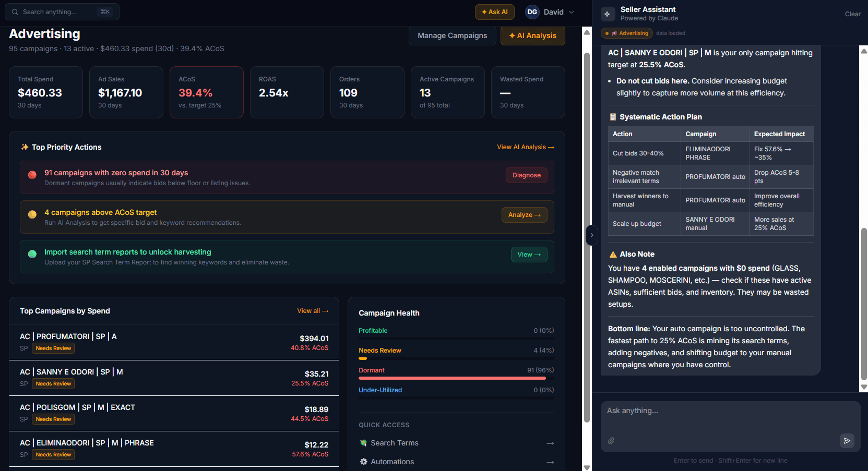Screen dimensions: 868x471
Task: Click the main page scrollbar thumb
Action: (x=587, y=237)
